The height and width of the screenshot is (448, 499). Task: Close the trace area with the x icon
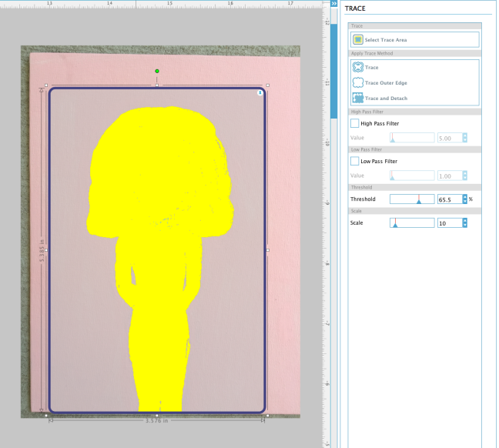[260, 92]
